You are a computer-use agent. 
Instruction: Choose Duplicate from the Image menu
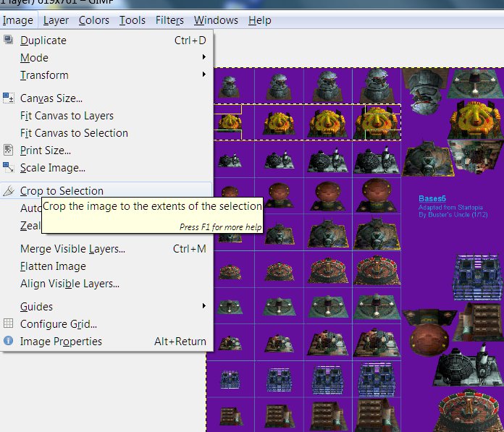pos(106,40)
